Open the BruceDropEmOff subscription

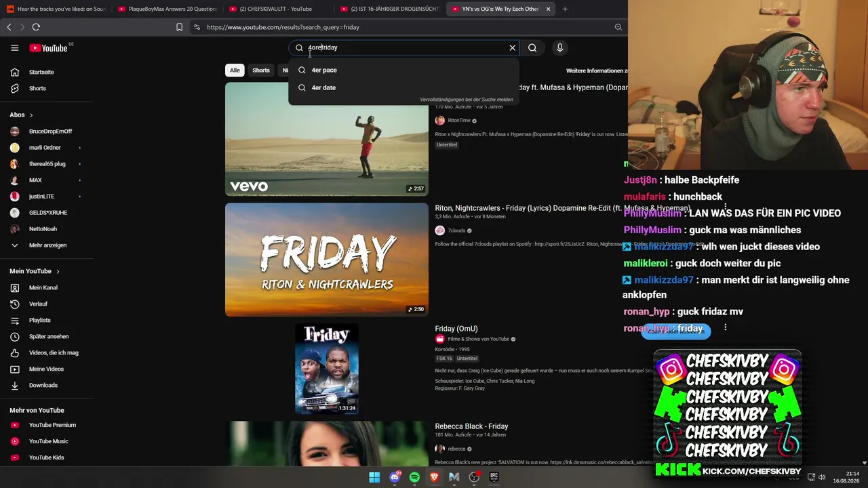tap(50, 131)
